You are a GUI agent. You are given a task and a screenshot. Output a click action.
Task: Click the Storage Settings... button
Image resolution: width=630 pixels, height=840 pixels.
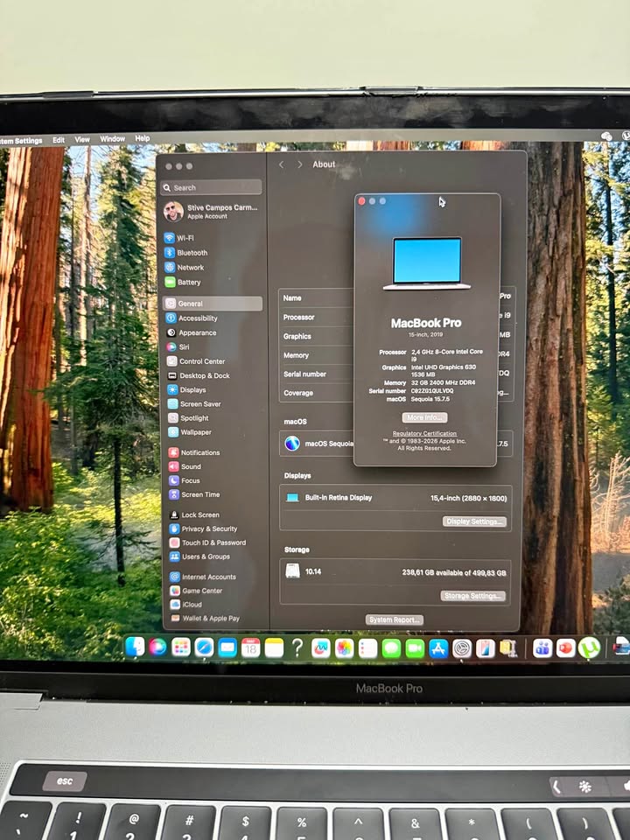(x=473, y=596)
